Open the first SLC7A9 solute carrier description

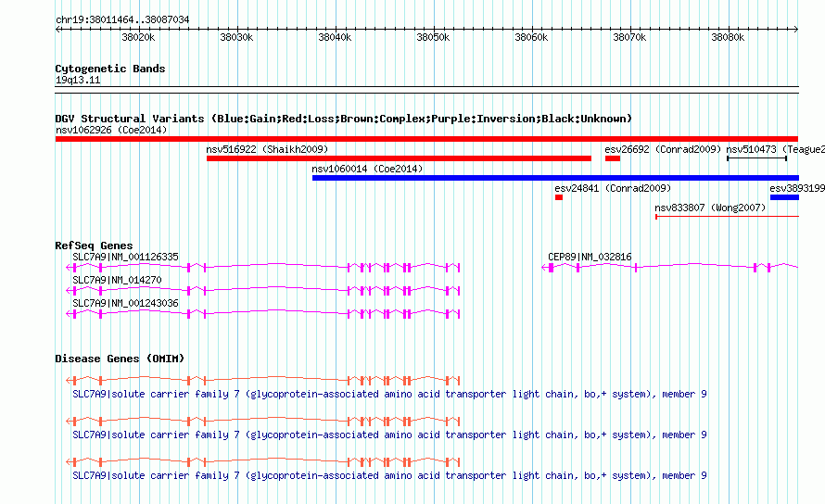pos(389,394)
